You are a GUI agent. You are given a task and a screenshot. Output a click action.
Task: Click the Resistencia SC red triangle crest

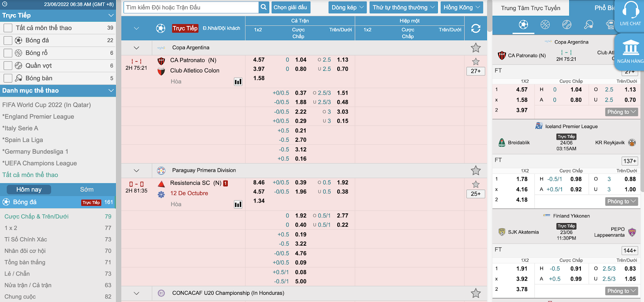(161, 184)
